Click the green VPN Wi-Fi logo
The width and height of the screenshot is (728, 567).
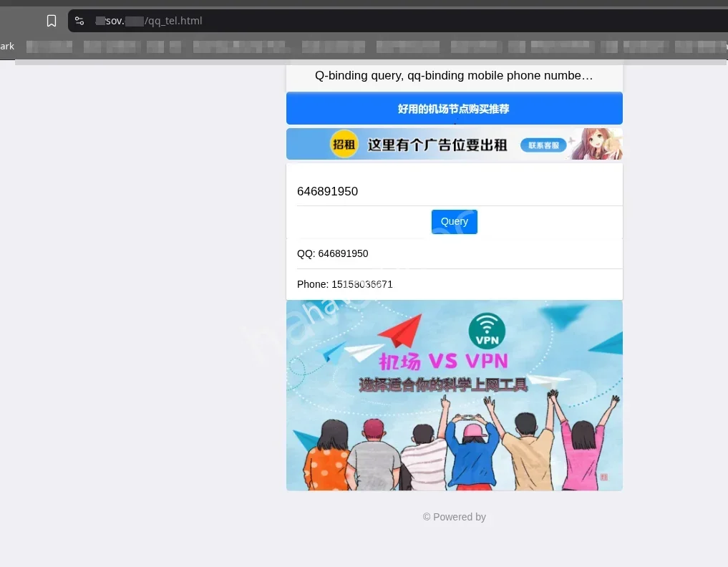487,331
